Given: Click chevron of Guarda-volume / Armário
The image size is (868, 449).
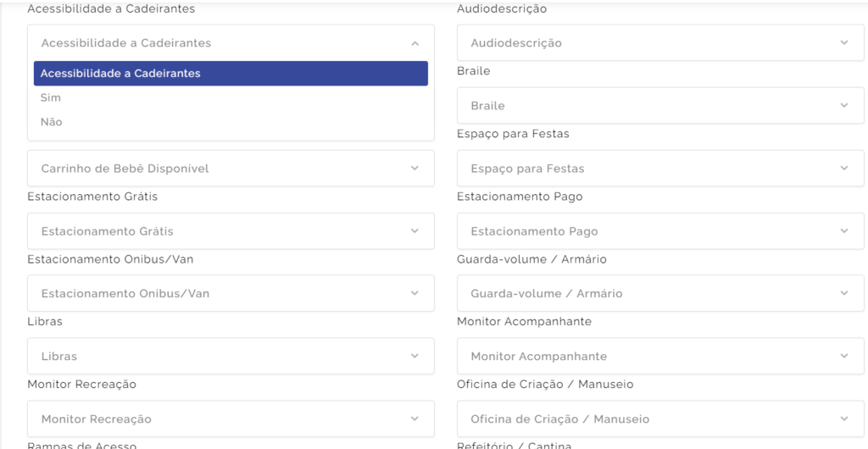Looking at the screenshot, I should click(x=844, y=293).
